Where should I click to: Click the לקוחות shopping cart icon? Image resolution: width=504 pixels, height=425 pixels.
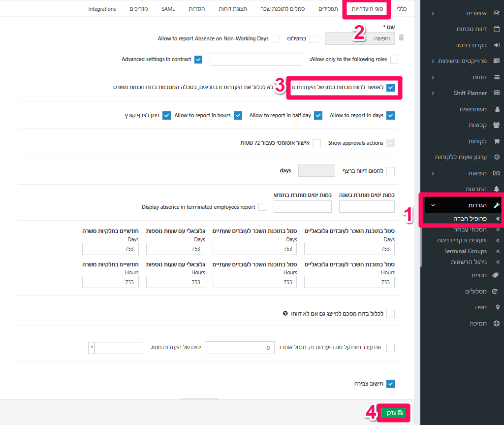(x=497, y=141)
